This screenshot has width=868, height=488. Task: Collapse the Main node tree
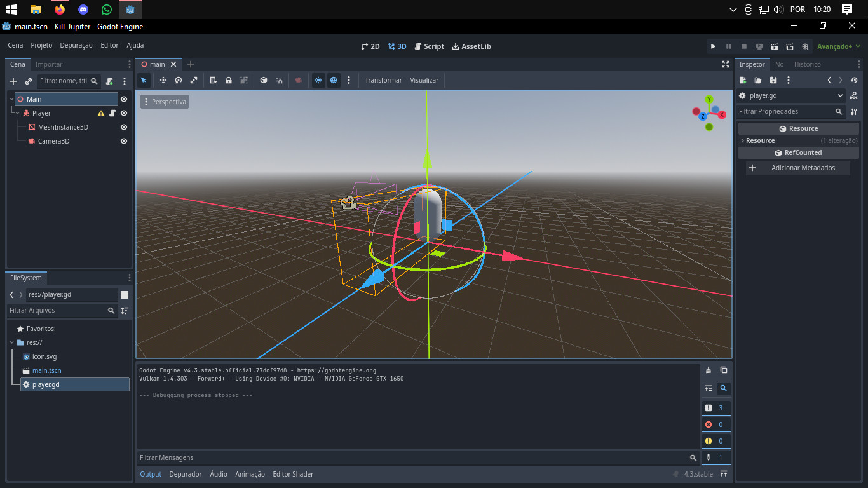11,99
